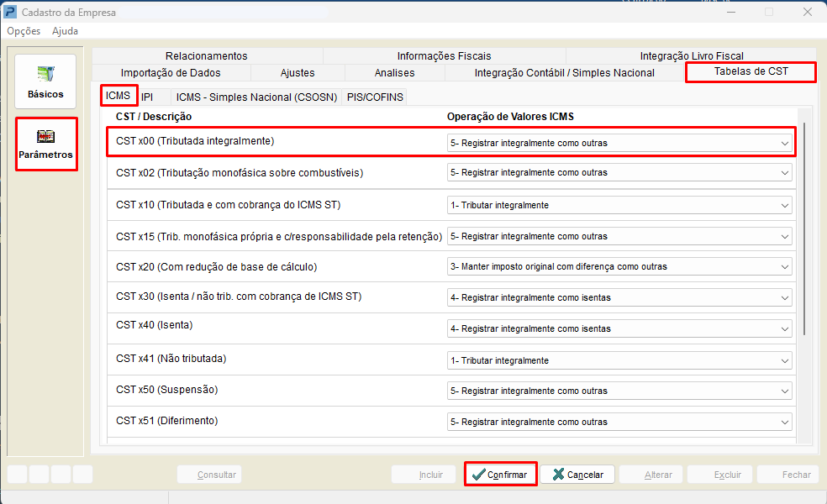
Task: Click the Excluir button
Action: click(x=720, y=475)
